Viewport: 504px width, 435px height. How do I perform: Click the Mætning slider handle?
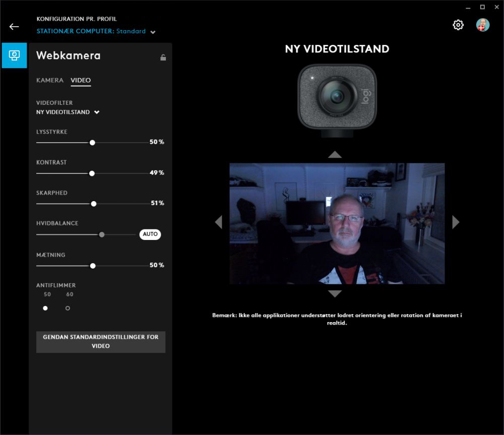click(93, 266)
